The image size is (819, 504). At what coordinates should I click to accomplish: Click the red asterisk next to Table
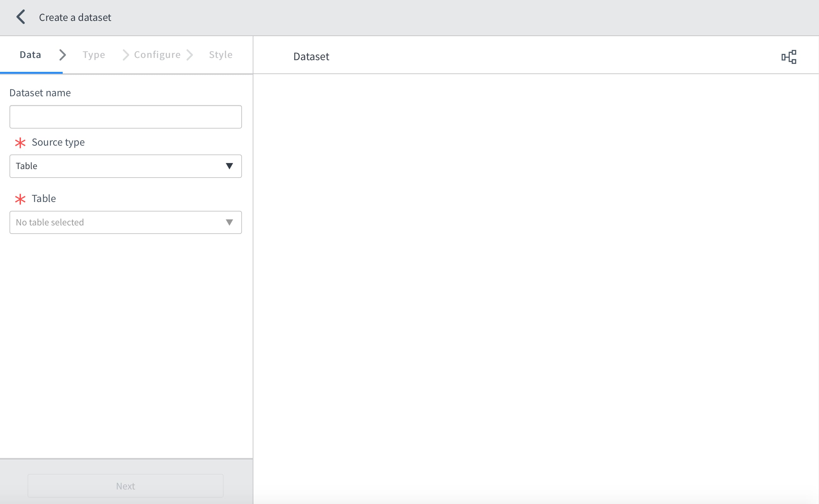[20, 199]
